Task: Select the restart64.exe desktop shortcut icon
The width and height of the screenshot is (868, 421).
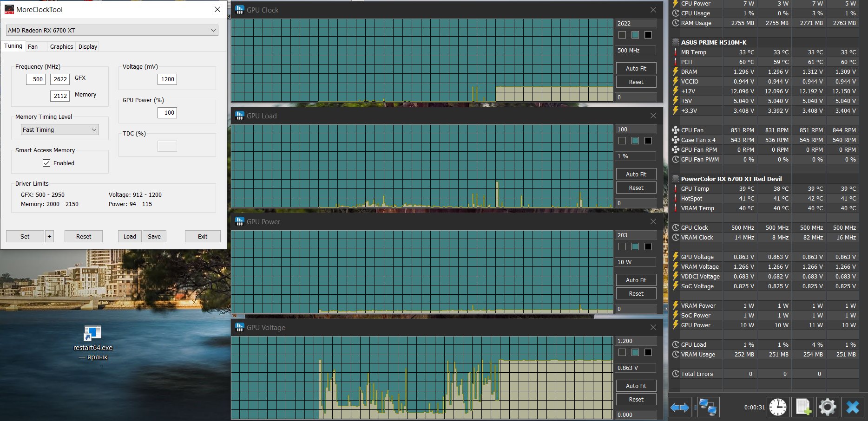Action: tap(92, 333)
